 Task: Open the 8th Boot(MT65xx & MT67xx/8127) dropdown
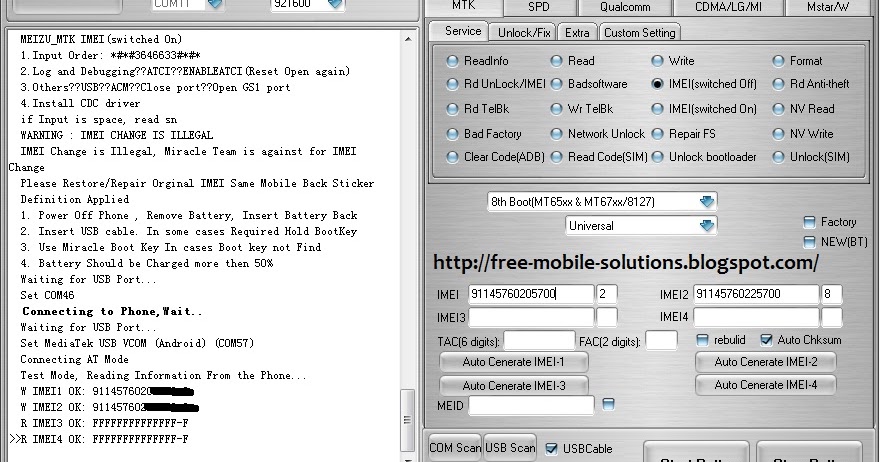602,202
